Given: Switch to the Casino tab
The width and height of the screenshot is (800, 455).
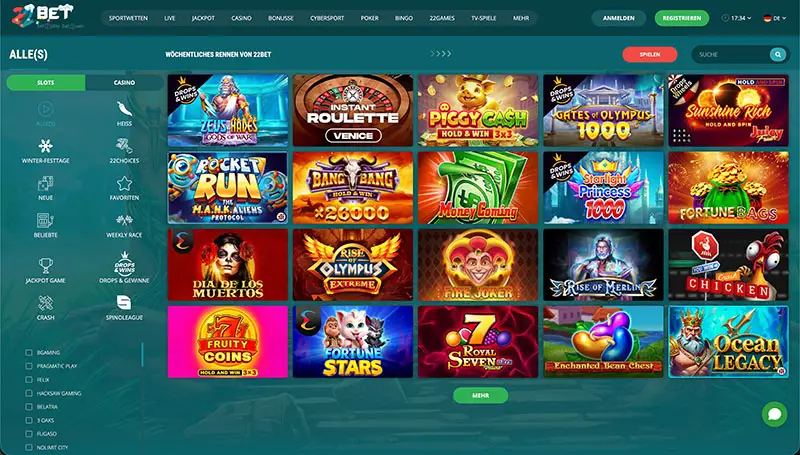Looking at the screenshot, I should coord(124,83).
